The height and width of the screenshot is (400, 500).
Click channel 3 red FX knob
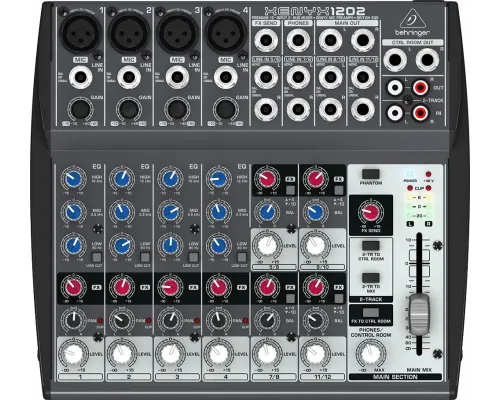coord(170,287)
